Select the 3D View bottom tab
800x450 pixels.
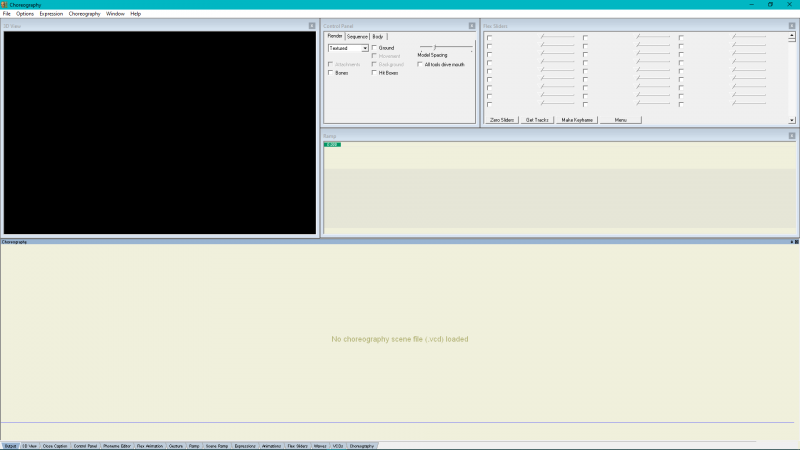(x=30, y=446)
